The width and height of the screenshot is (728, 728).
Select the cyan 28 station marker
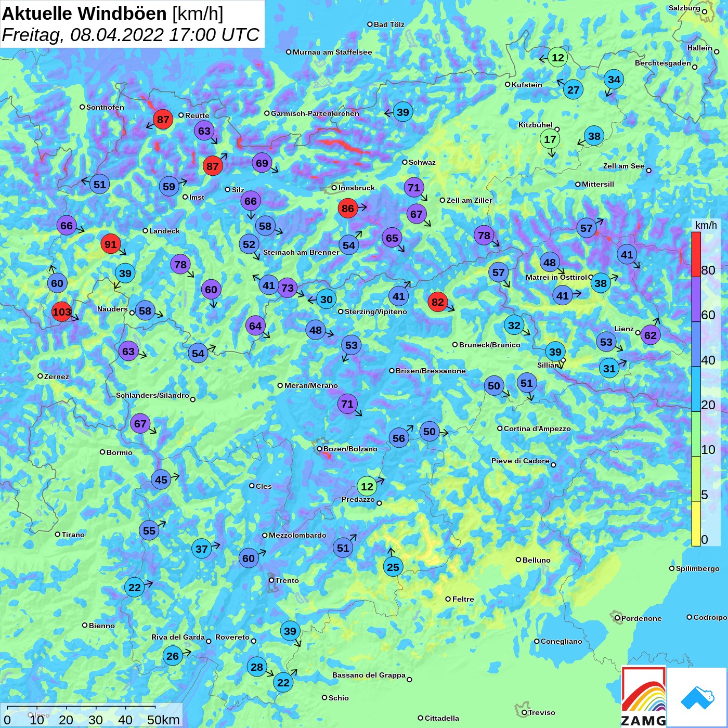tap(257, 667)
